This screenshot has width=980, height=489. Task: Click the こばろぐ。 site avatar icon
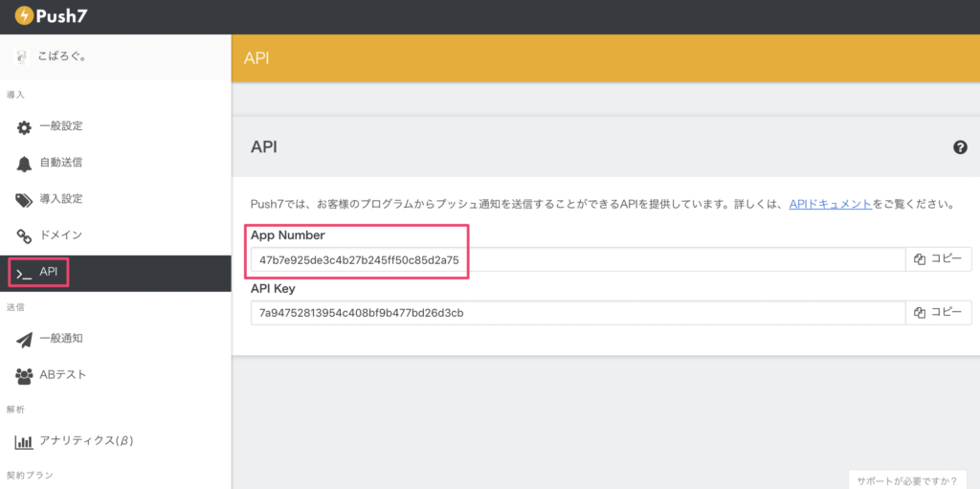point(23,56)
